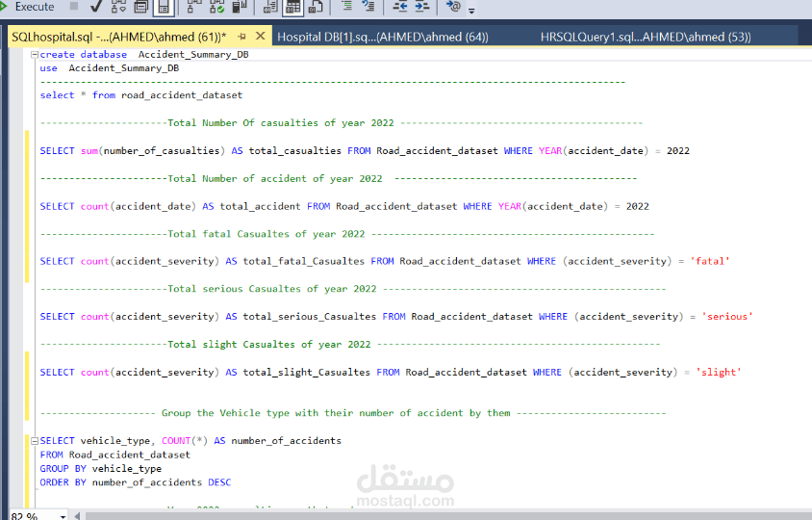Viewport: 812px width, 520px height.
Task: Select the Results to Grid option
Action: point(293,8)
